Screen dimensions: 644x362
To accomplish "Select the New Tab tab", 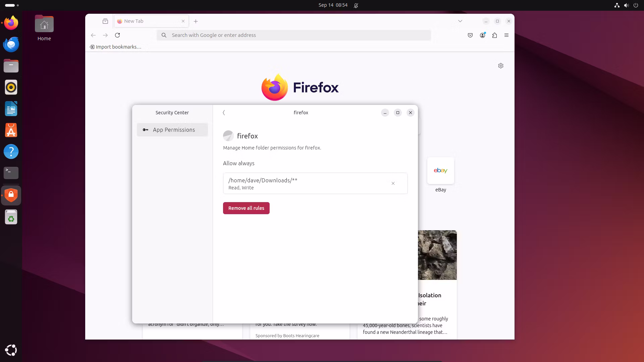I will [x=148, y=21].
